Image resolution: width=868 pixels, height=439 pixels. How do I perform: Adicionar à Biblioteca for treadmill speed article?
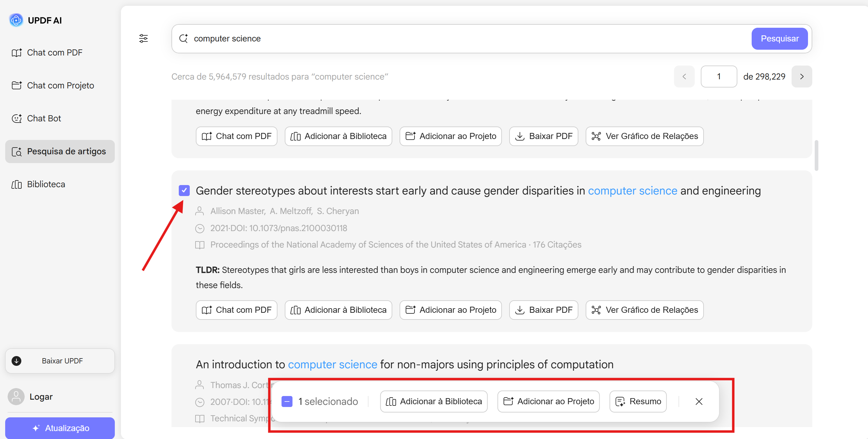(x=338, y=136)
